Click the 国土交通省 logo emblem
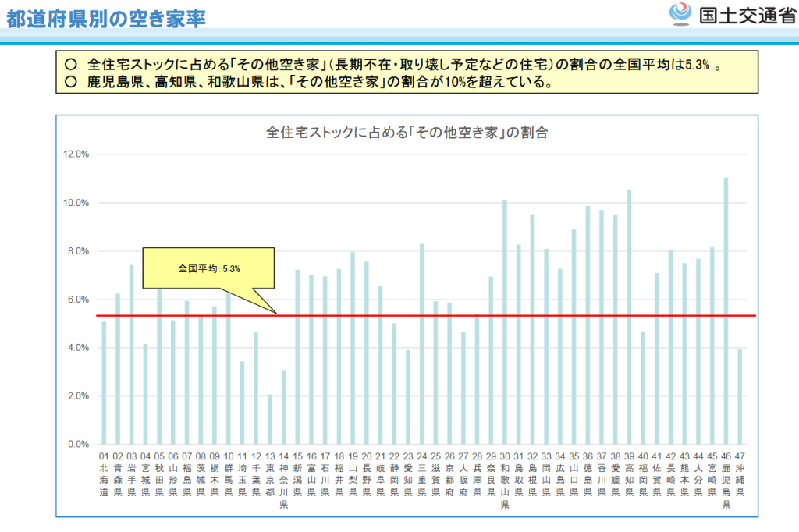Viewport: 799px width, 532px height. pos(680,13)
